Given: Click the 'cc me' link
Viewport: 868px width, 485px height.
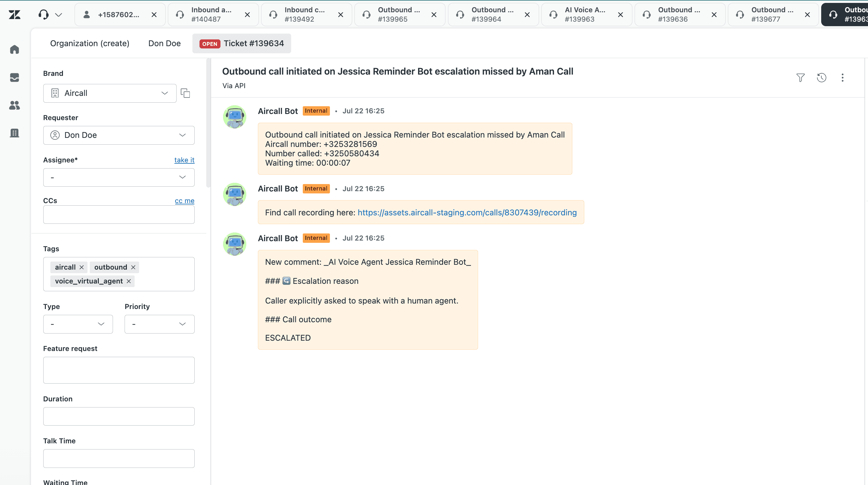Looking at the screenshot, I should (184, 201).
